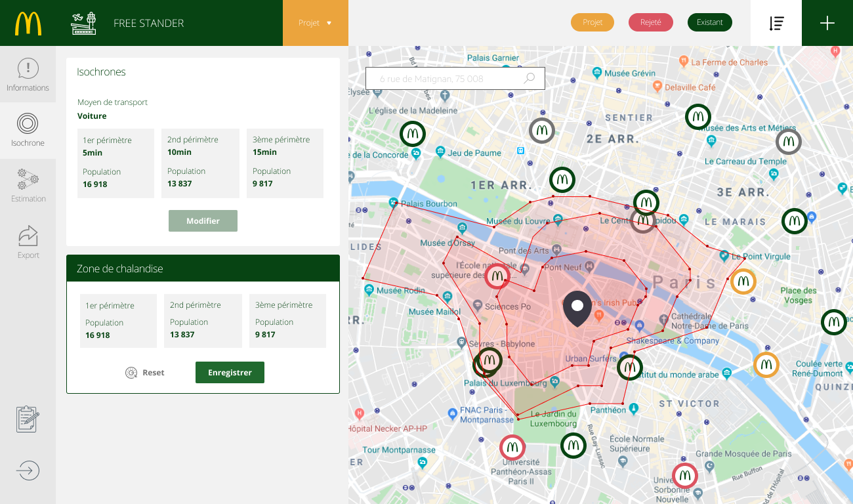Click green marker near Palais du Luxembourg
This screenshot has width=853, height=504.
tap(489, 360)
